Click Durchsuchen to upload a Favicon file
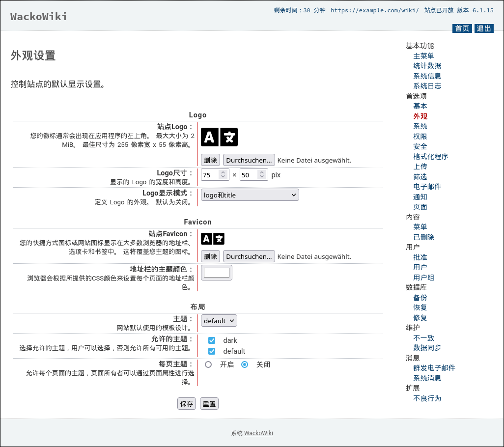Image resolution: width=504 pixels, height=447 pixels. coord(249,256)
